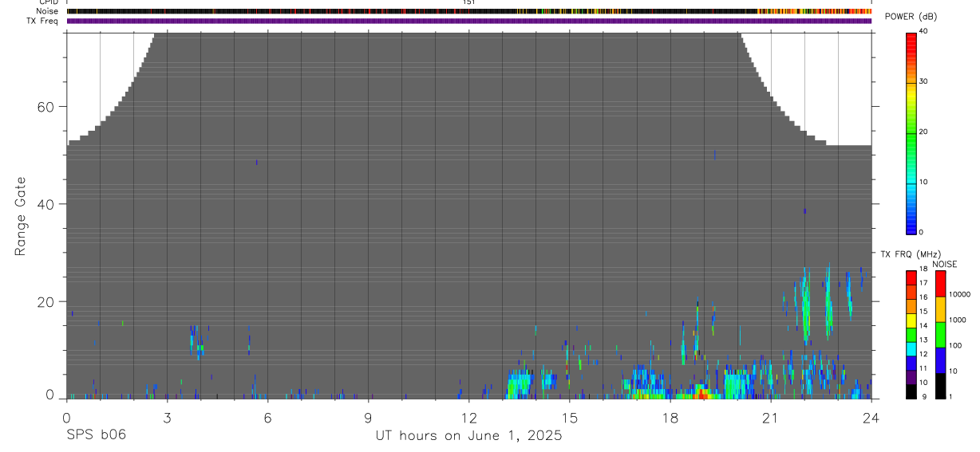Click the 'POWER (dB)' legend title
The image size is (980, 452).
[x=911, y=17]
